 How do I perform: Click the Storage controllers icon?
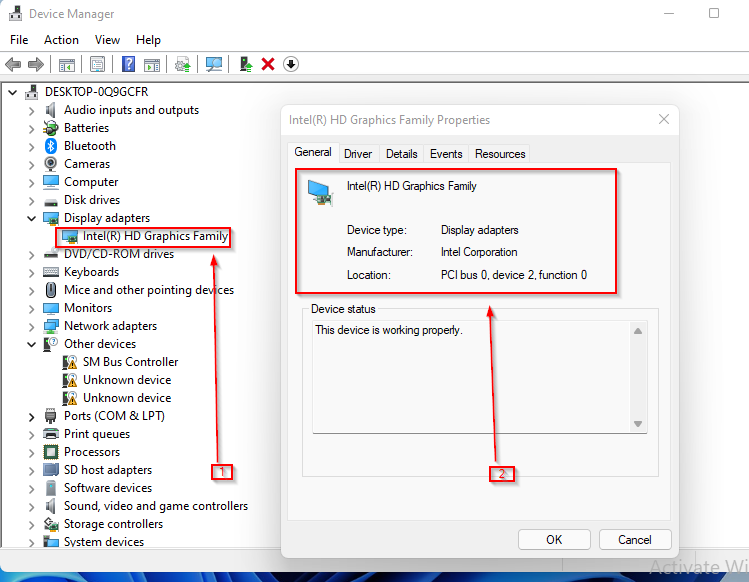(x=51, y=524)
